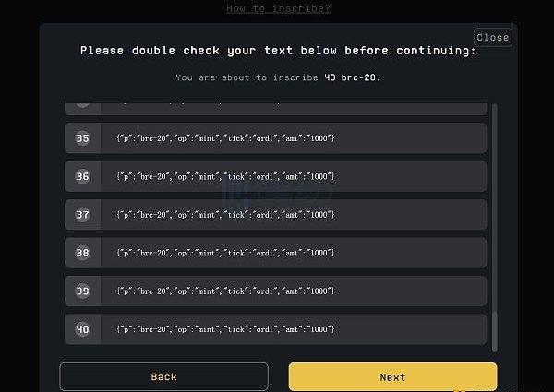Click inscription text in row 39

coord(225,291)
